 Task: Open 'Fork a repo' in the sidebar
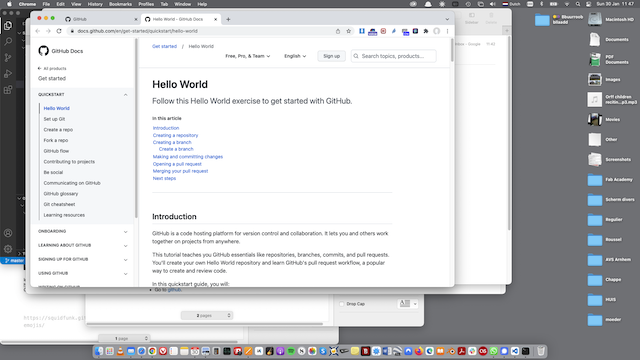click(x=56, y=140)
